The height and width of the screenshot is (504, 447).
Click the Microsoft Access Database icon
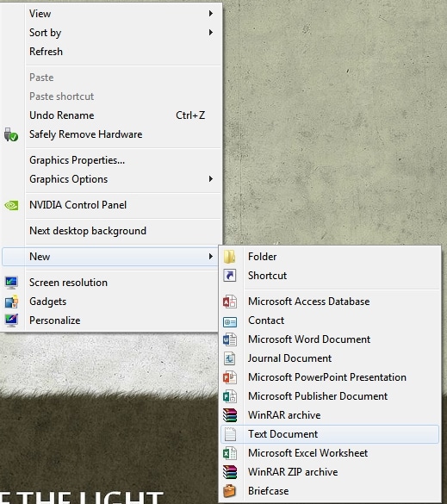point(230,302)
